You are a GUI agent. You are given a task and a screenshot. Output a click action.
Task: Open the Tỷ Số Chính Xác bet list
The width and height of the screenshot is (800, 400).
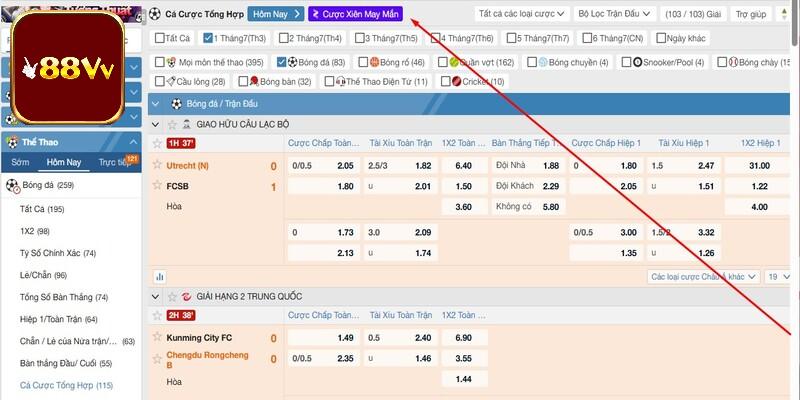coord(60,253)
